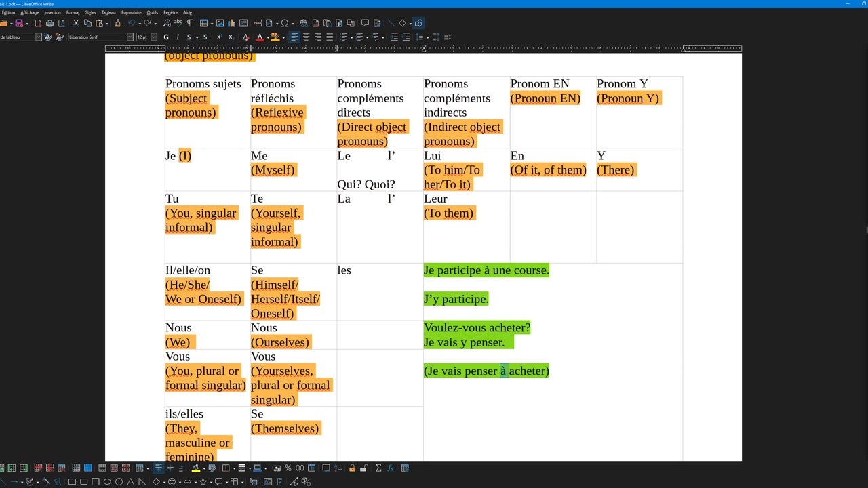The width and height of the screenshot is (868, 488).
Task: Toggle italic I button
Action: tap(178, 37)
